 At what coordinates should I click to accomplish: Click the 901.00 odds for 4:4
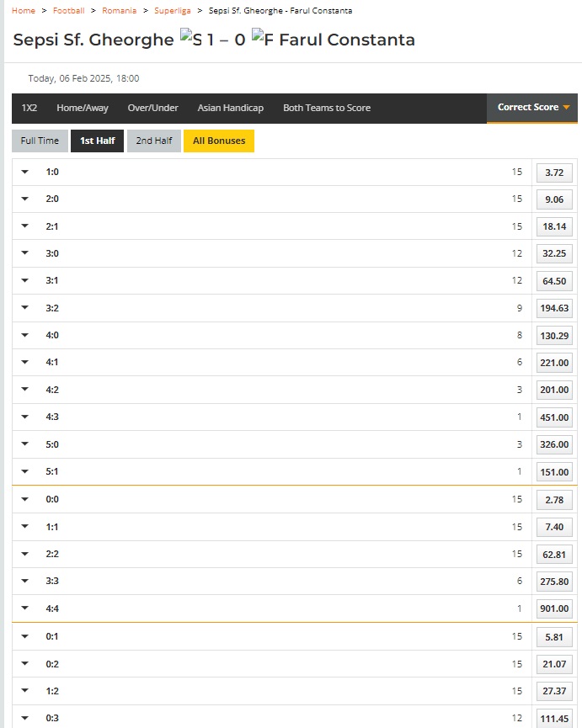pyautogui.click(x=554, y=608)
